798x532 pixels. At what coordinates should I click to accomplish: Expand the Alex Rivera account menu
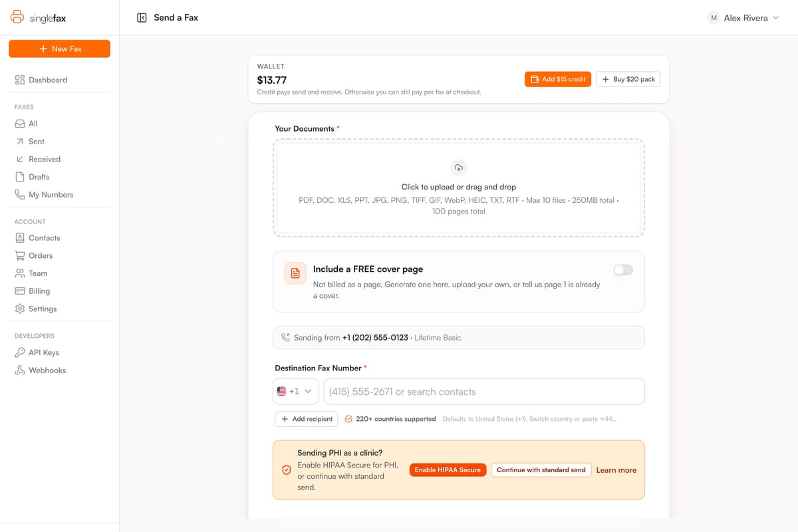click(743, 18)
